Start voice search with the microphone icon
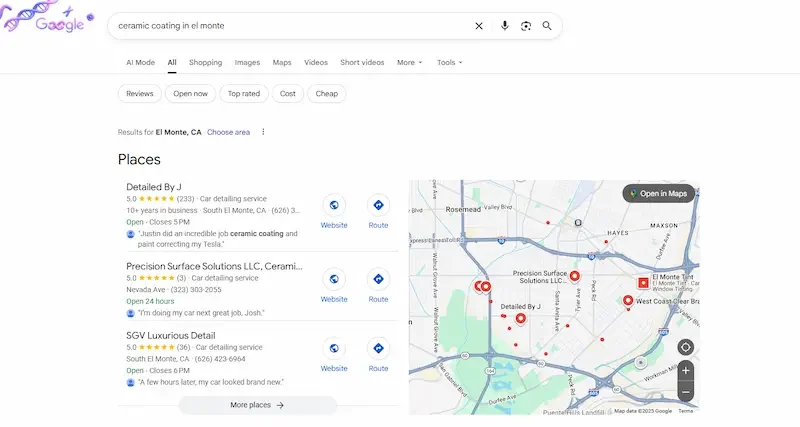The image size is (800, 427). (504, 26)
